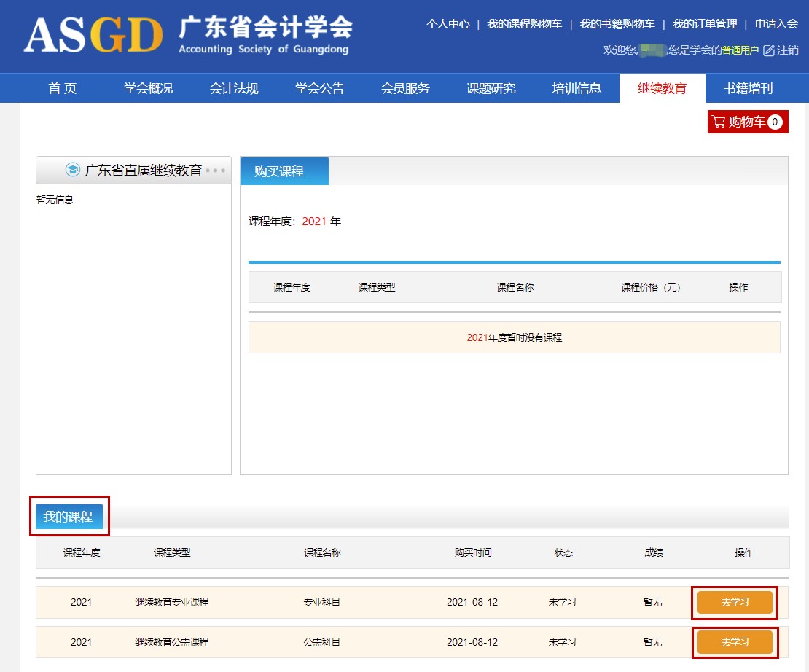Viewport: 809px width, 672px height.
Task: Click 2021年度暂时没有课程 notice
Action: click(515, 337)
